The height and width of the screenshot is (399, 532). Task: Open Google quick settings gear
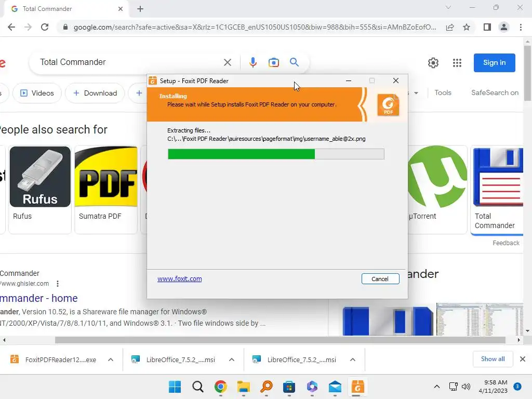pos(433,63)
